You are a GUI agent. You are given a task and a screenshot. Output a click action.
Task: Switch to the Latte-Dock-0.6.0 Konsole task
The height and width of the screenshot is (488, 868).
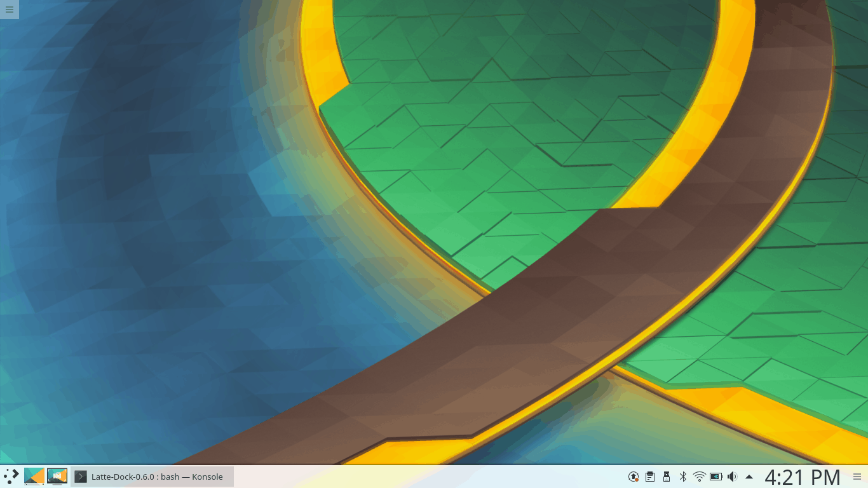coord(152,477)
